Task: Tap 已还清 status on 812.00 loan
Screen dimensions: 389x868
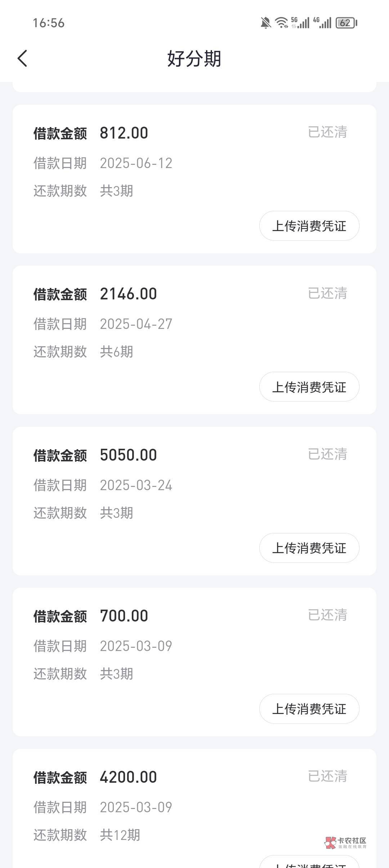Action: tap(327, 132)
